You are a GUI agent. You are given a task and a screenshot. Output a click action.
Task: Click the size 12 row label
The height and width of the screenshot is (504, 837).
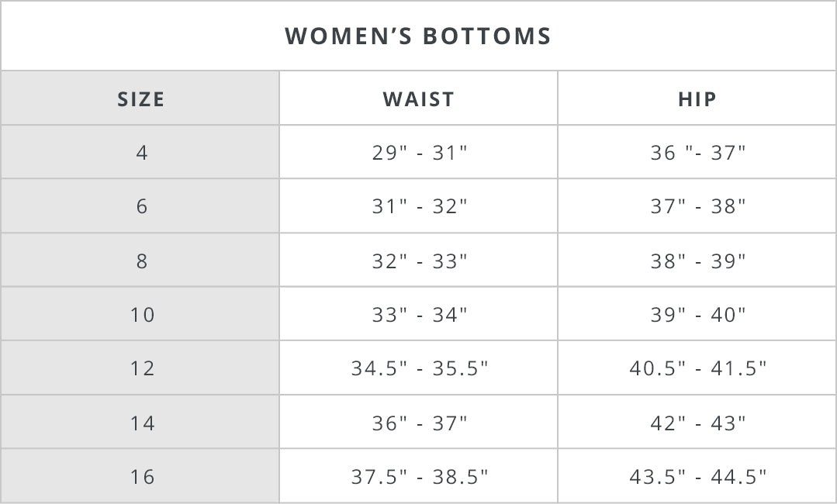[x=143, y=368]
